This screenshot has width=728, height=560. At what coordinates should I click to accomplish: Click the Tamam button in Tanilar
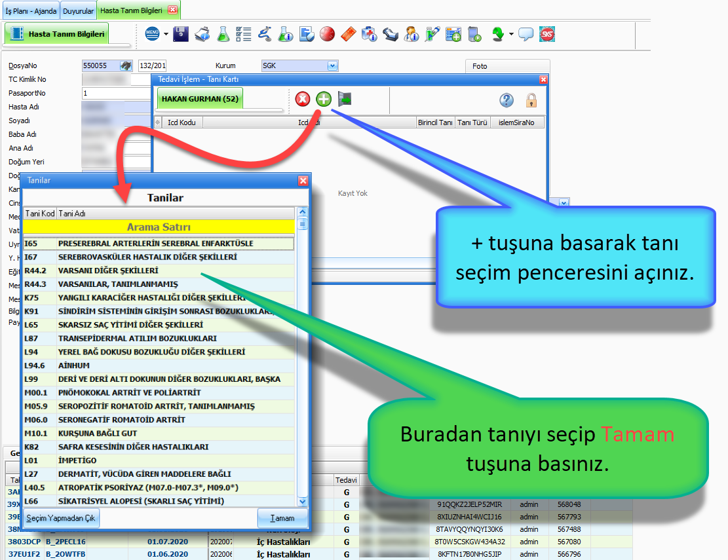[282, 518]
